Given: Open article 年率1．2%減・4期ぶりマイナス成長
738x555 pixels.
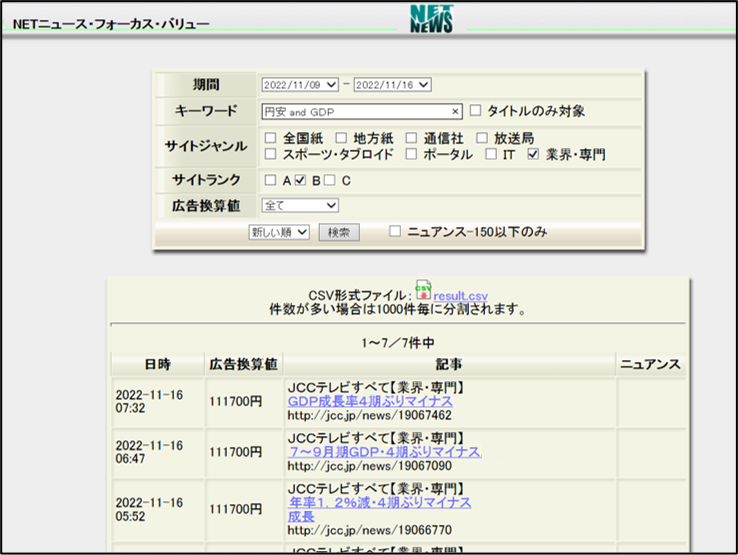Looking at the screenshot, I should (378, 502).
